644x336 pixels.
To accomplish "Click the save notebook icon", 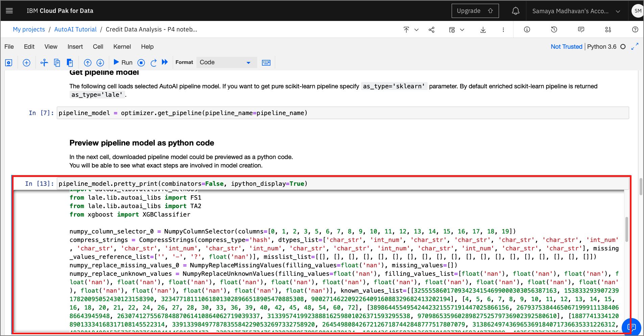I will 9,63.
